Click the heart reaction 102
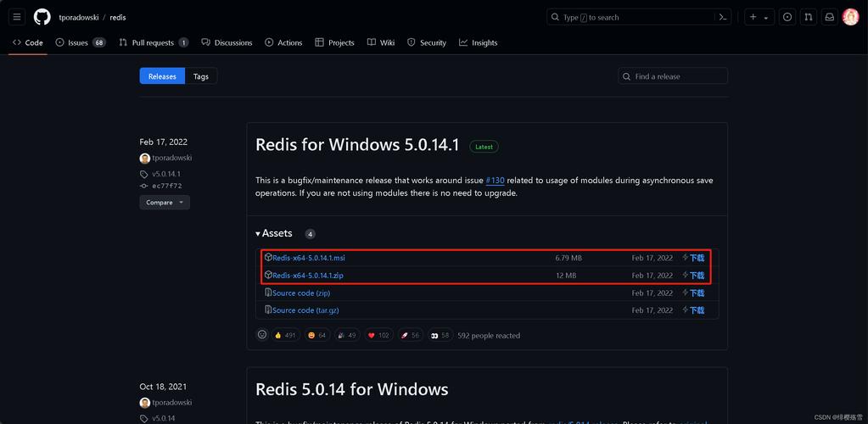The width and height of the screenshot is (868, 424). click(378, 336)
